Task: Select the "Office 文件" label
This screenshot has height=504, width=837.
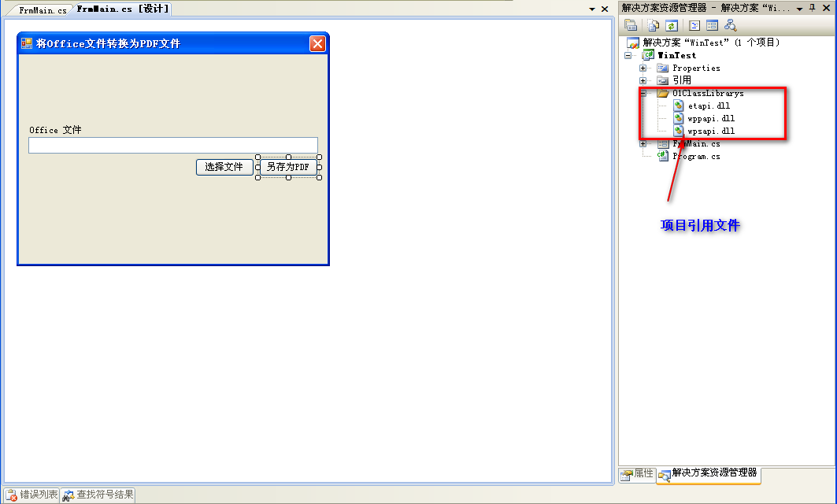Action: point(56,130)
